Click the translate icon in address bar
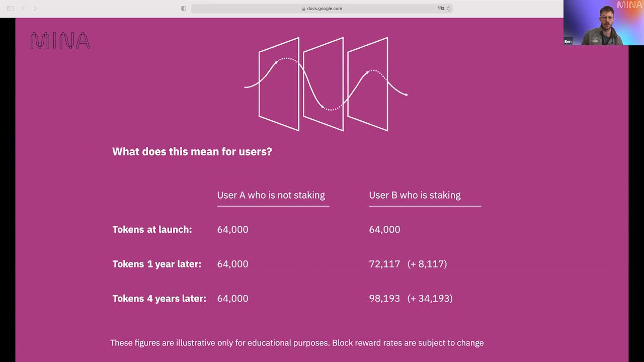 (441, 9)
